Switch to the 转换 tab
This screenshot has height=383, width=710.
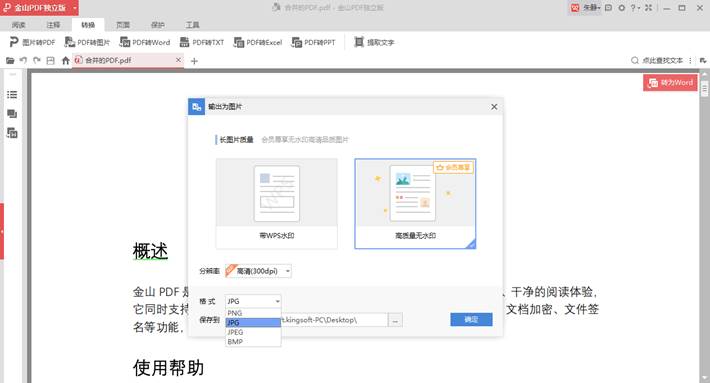88,25
